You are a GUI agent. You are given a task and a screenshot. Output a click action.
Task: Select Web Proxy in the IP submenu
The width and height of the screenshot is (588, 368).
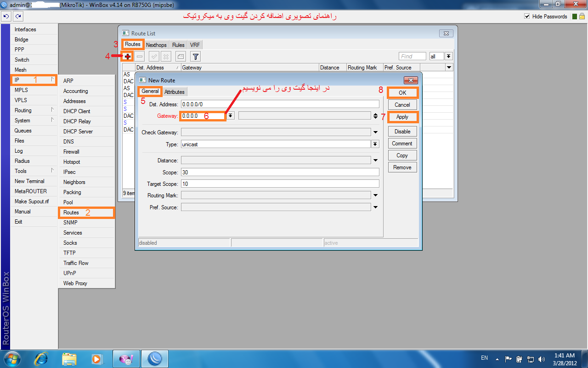pos(86,283)
